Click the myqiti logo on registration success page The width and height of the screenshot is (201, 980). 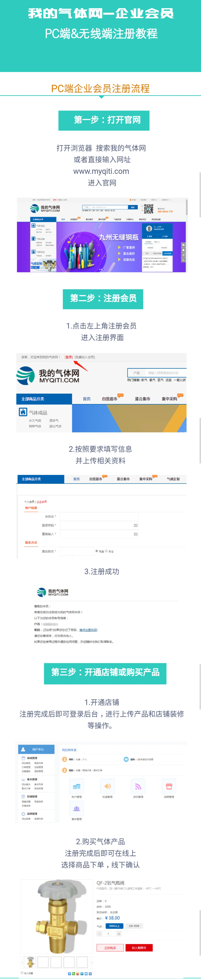tap(52, 592)
